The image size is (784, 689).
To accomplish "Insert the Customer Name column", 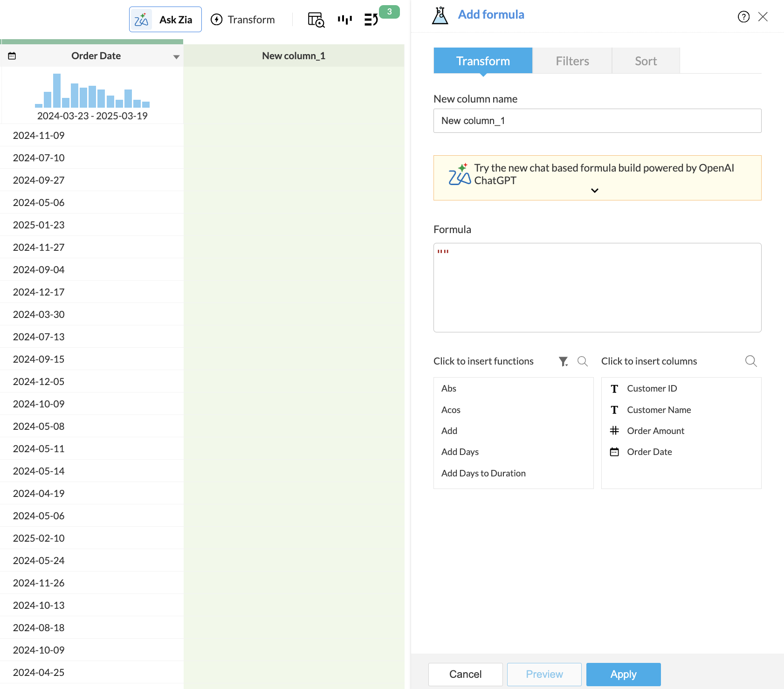I will tap(659, 410).
